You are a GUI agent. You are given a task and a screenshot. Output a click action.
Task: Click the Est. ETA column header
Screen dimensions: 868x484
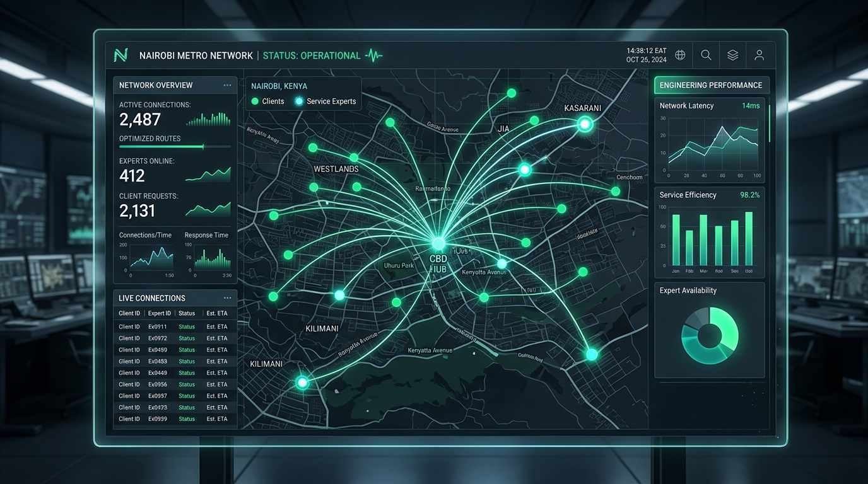[x=216, y=313]
